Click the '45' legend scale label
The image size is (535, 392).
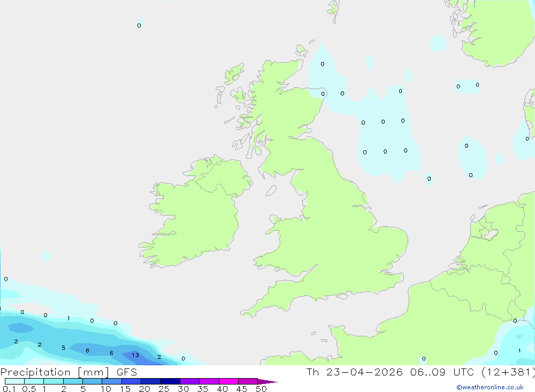242,389
